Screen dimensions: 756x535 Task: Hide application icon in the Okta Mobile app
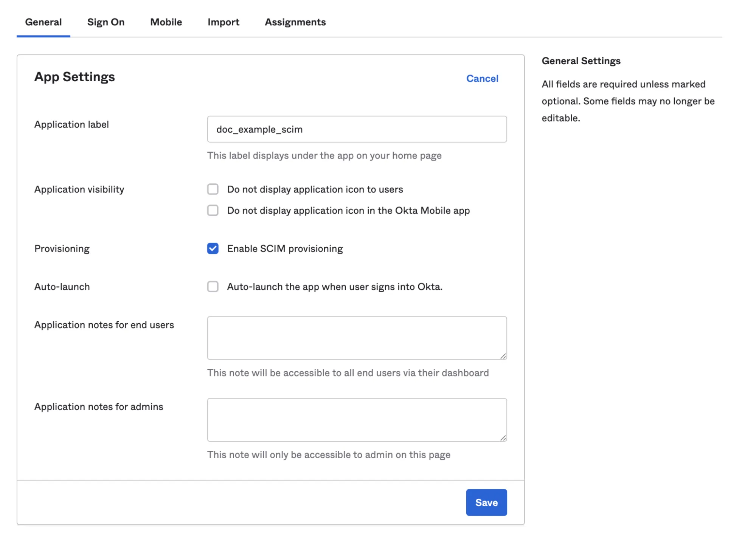(213, 211)
